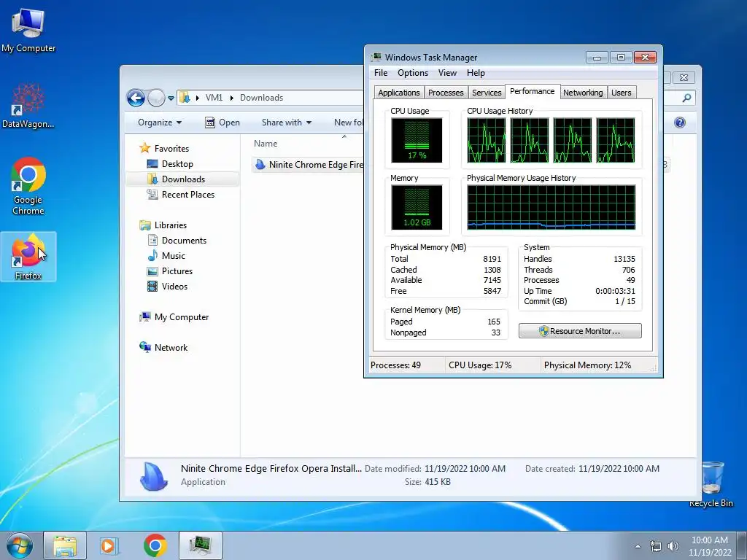Click the taskbar clock and date
The image size is (747, 560).
click(710, 546)
